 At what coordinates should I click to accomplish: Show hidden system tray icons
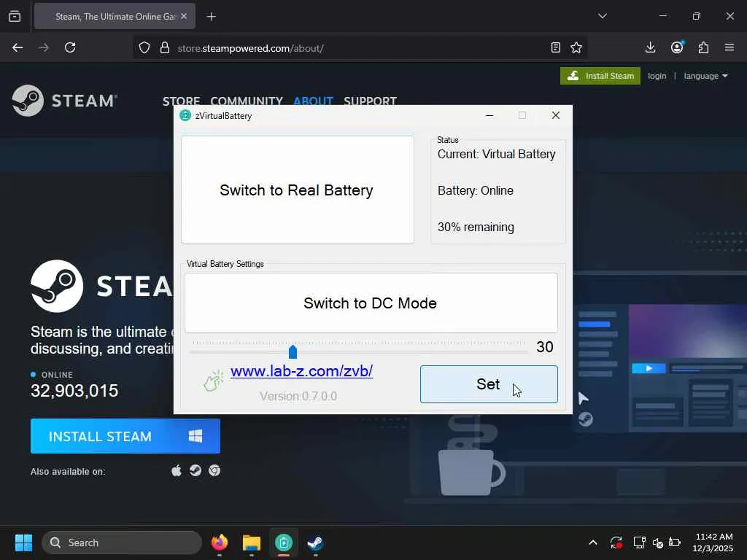pyautogui.click(x=592, y=542)
